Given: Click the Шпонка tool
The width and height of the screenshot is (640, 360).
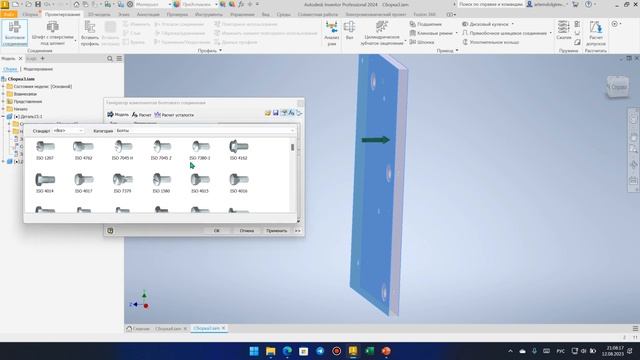Looking at the screenshot, I should [x=422, y=42].
